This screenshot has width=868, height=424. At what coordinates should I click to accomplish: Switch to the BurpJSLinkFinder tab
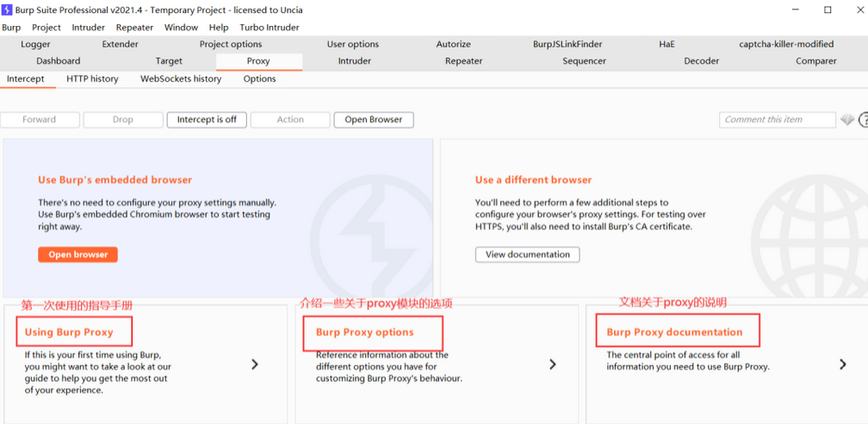(567, 44)
